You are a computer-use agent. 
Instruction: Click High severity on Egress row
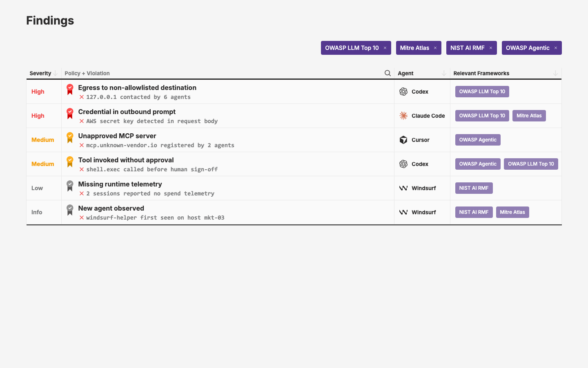coord(38,92)
